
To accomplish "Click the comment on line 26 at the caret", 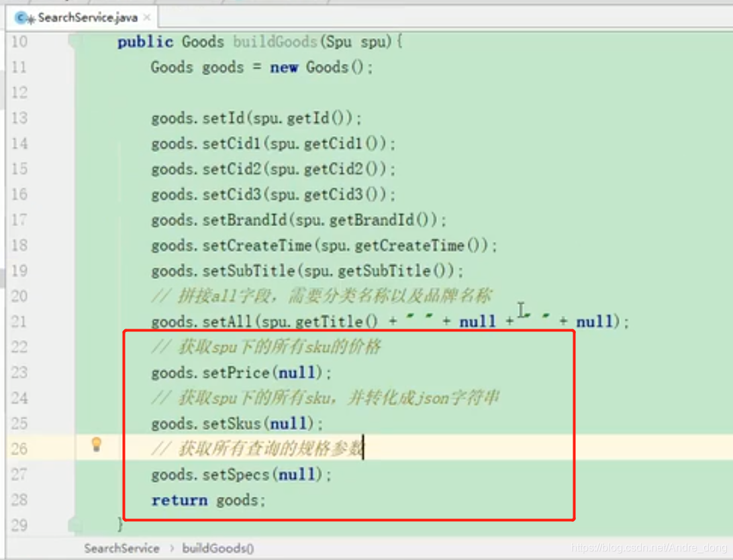I will (257, 449).
